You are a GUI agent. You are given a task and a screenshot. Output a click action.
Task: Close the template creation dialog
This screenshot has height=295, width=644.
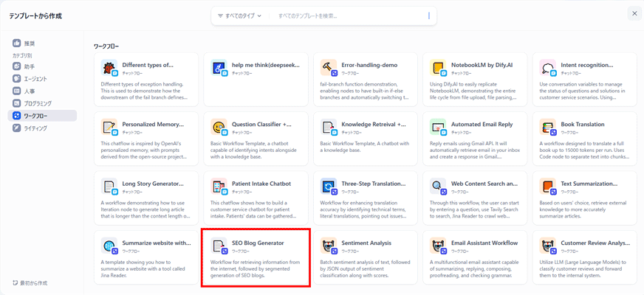[x=634, y=13]
